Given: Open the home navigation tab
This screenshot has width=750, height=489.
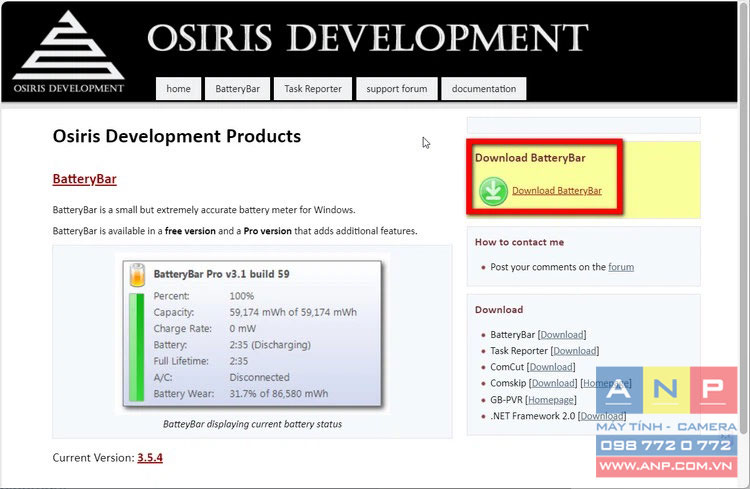Looking at the screenshot, I should coord(178,89).
